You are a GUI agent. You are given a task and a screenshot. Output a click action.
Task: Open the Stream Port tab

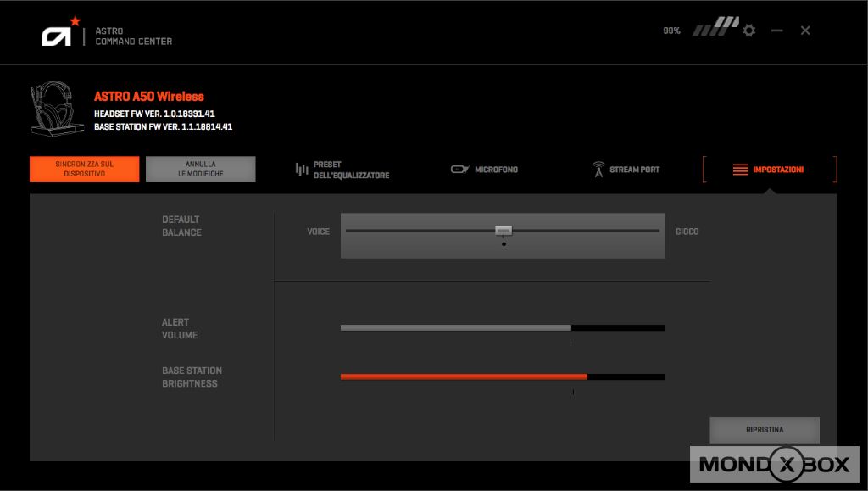pos(626,170)
